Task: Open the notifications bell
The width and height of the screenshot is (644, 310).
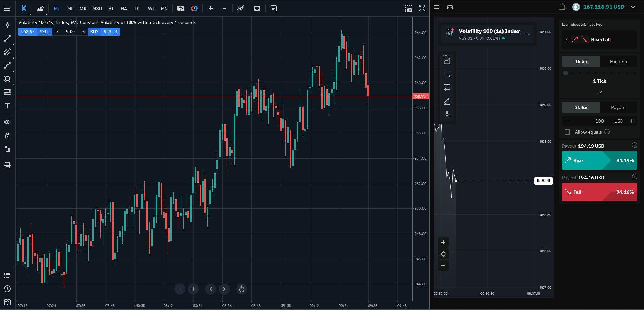Action: (562, 7)
